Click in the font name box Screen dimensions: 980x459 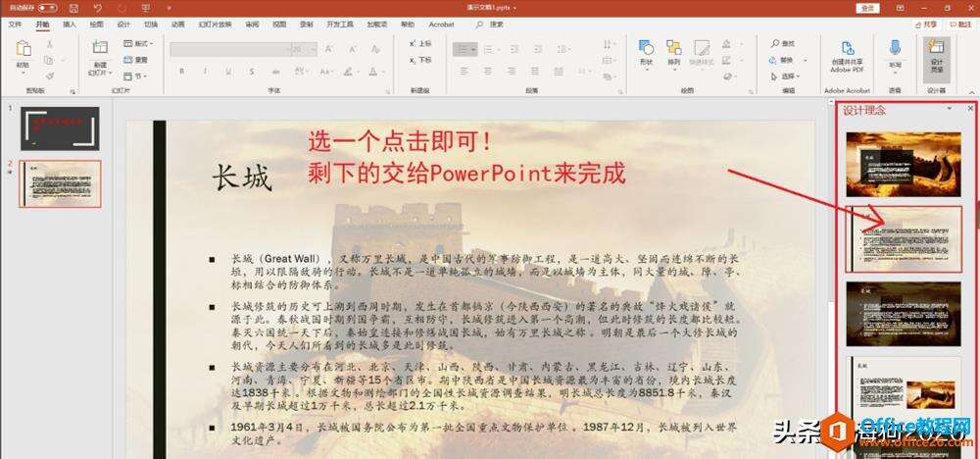(227, 49)
